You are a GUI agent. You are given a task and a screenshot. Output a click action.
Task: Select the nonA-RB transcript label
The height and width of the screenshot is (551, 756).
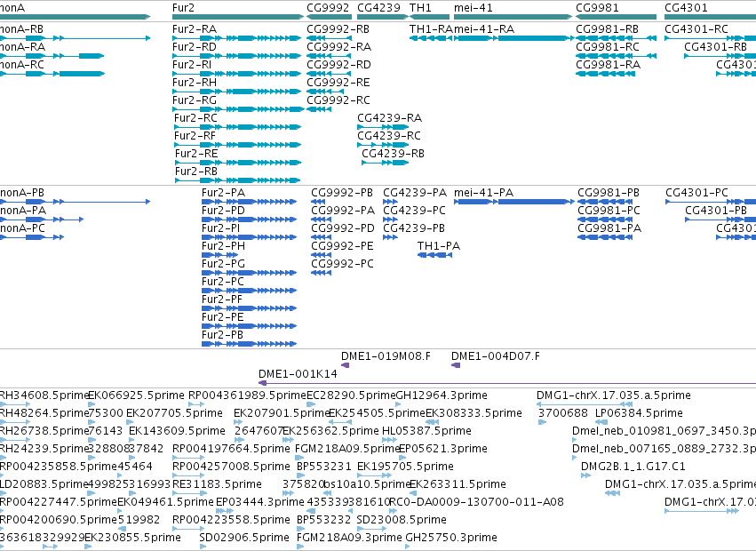click(x=21, y=29)
